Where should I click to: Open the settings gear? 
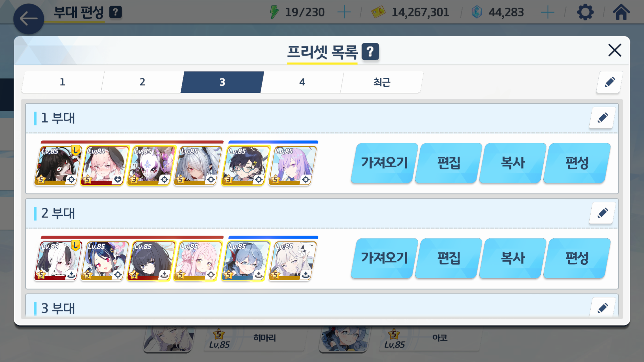[x=585, y=12]
